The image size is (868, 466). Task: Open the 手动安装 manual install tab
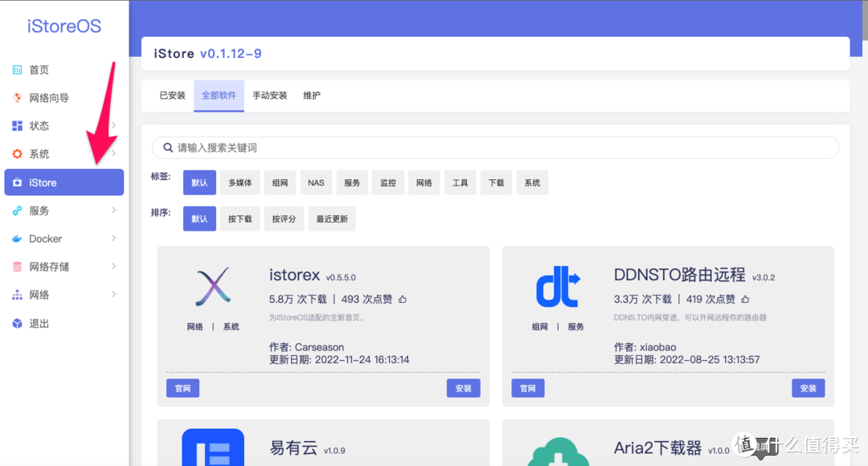(269, 95)
